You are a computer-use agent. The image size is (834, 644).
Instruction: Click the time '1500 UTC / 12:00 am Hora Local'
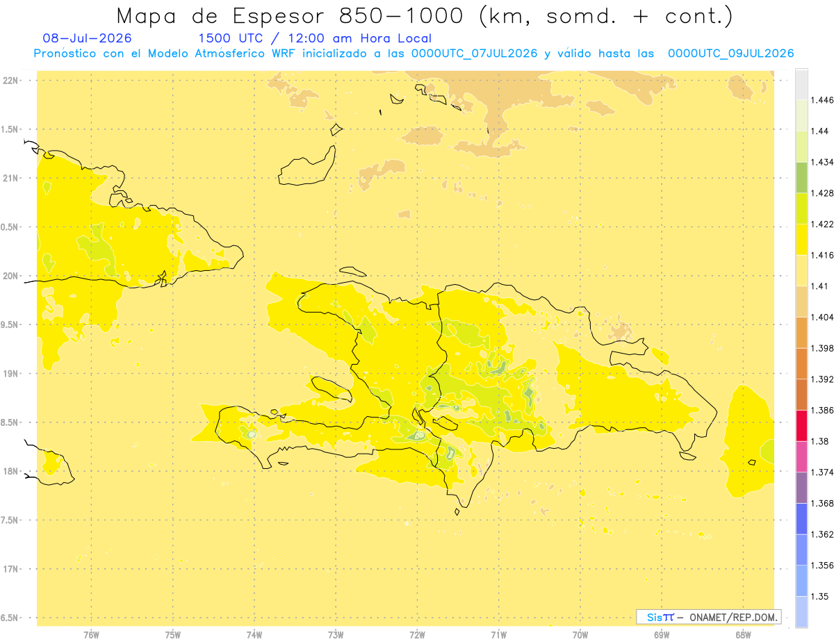coord(315,39)
